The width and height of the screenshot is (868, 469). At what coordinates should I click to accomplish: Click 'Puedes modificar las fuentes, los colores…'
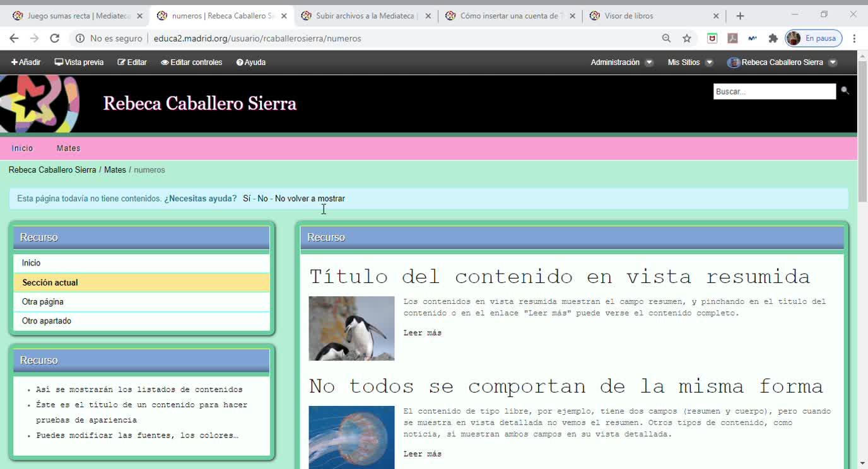tap(137, 436)
